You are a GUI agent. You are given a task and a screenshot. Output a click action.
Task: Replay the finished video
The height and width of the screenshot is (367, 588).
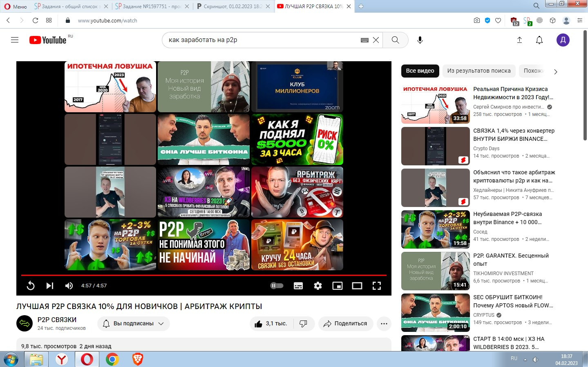click(x=31, y=286)
